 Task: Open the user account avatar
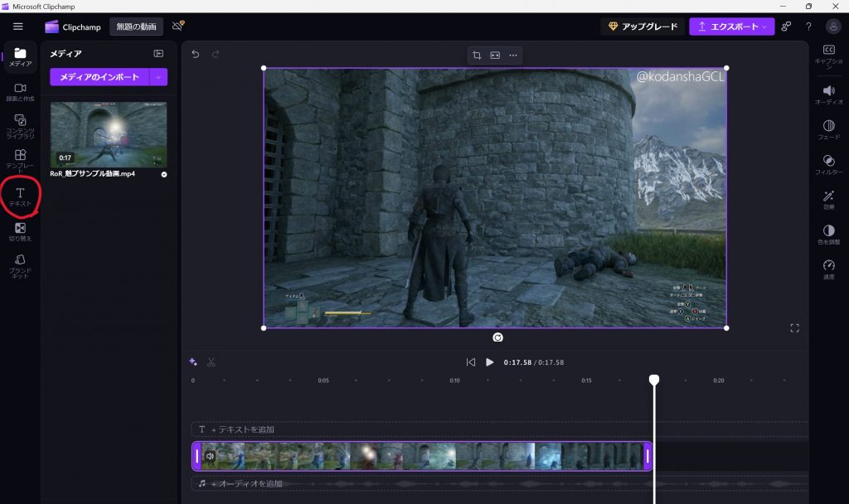click(832, 26)
